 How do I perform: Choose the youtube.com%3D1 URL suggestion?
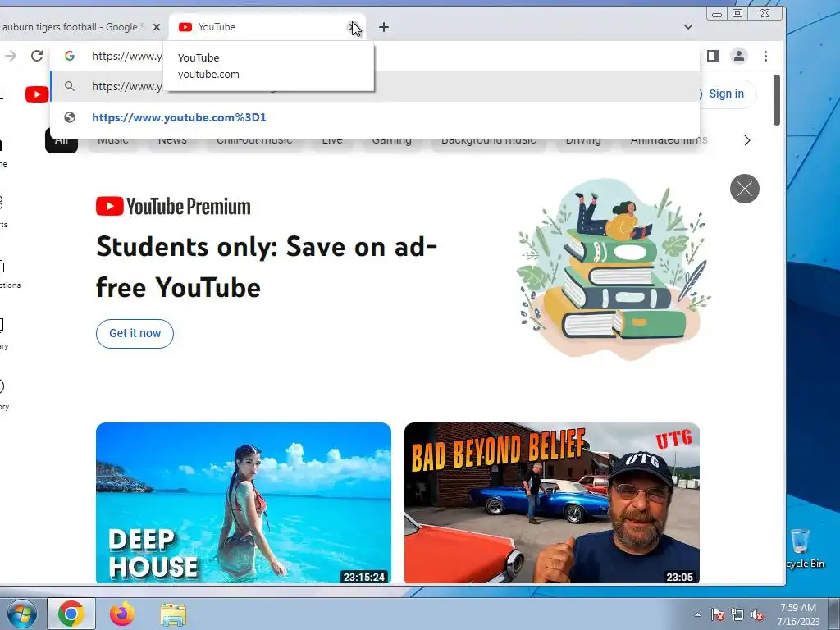pyautogui.click(x=374, y=117)
